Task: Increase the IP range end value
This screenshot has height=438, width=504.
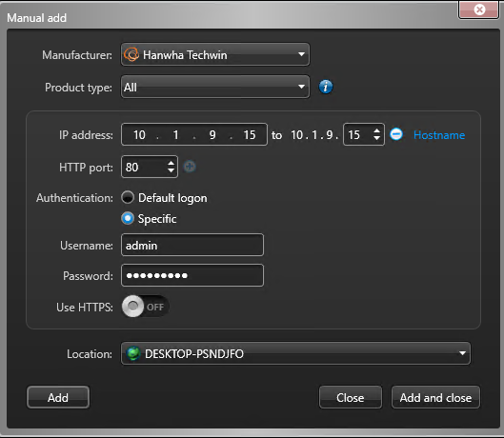Action: coord(376,130)
